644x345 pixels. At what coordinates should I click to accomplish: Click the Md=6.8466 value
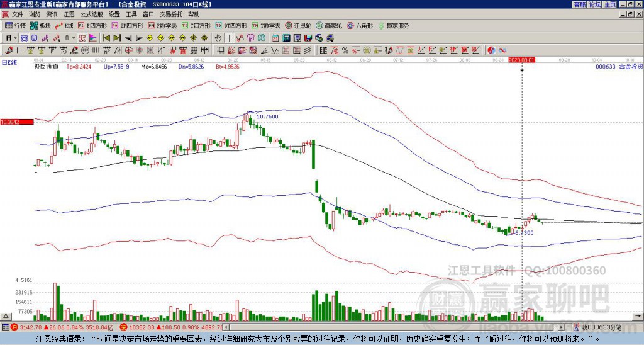click(154, 66)
